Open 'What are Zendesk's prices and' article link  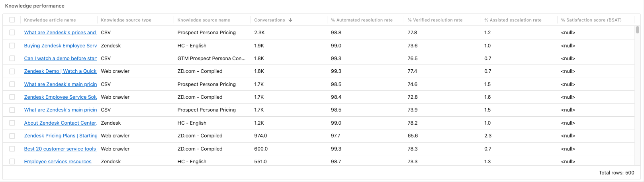[x=61, y=33]
